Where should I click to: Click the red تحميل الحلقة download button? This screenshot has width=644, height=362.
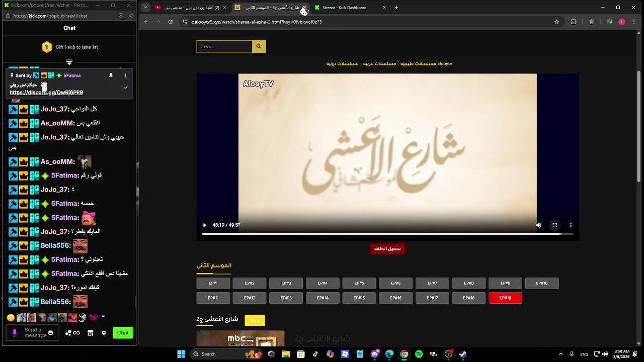pyautogui.click(x=387, y=248)
